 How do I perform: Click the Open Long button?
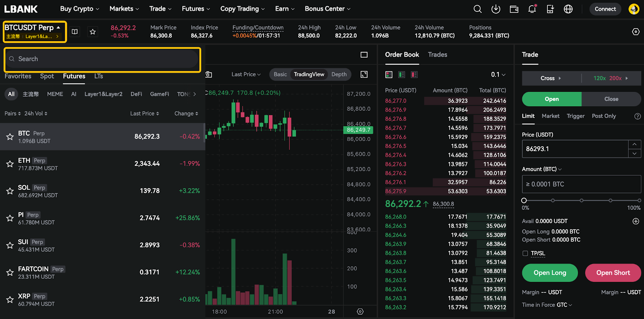550,273
